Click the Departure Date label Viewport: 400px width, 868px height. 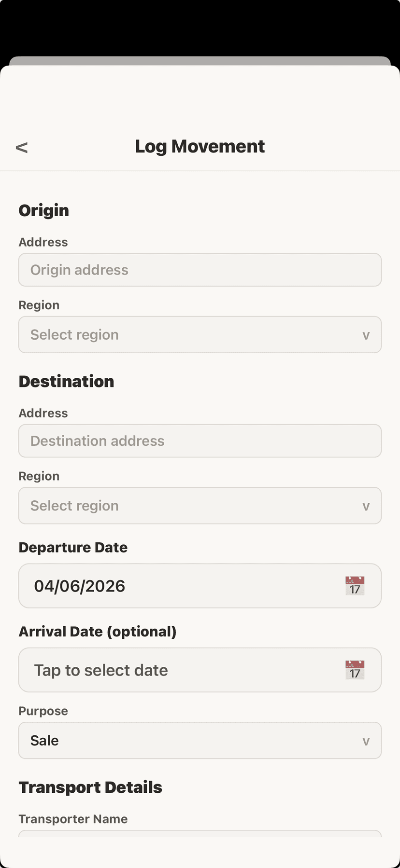click(73, 548)
